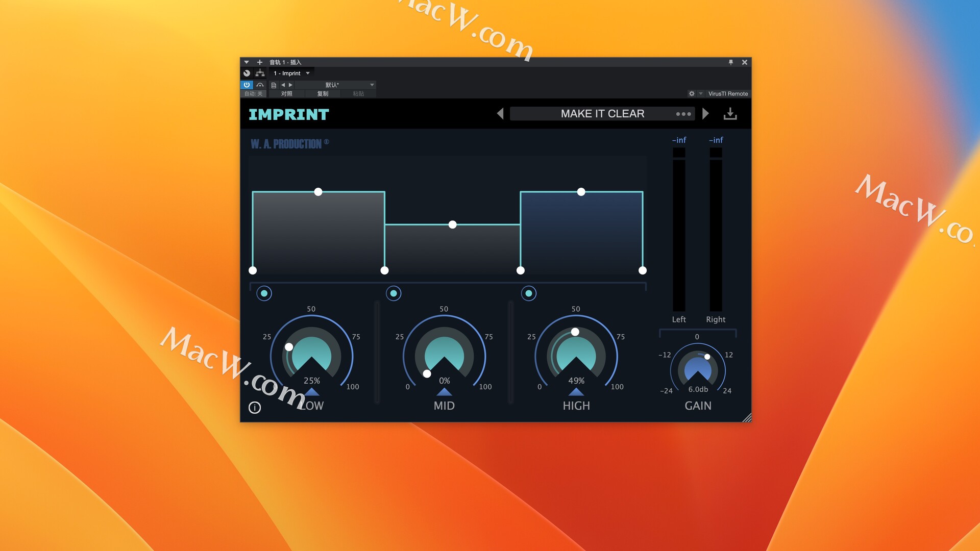
Task: Open the info icon at bottom left
Action: click(x=255, y=407)
